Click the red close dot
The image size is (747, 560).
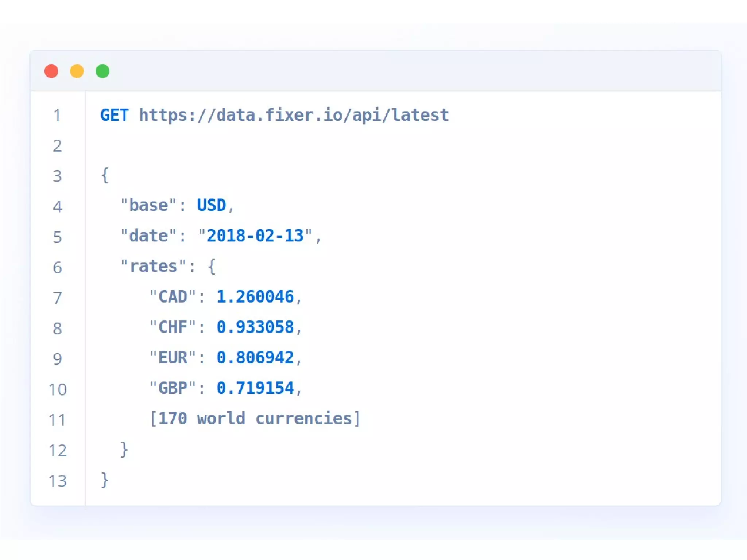pyautogui.click(x=51, y=71)
